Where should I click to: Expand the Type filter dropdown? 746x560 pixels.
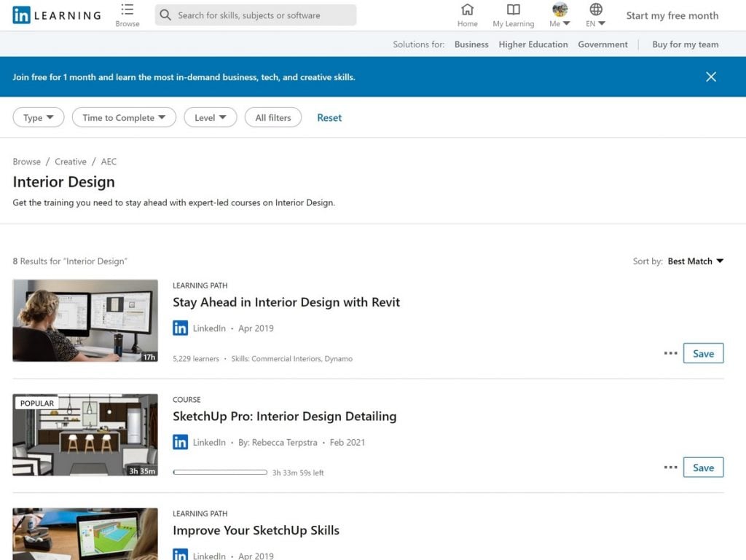pyautogui.click(x=38, y=117)
